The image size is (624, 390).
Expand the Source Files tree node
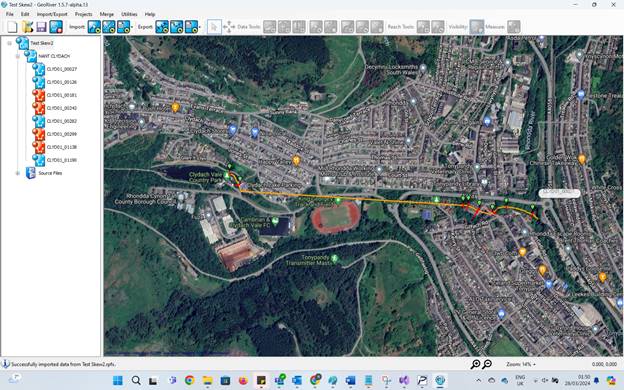coord(18,173)
